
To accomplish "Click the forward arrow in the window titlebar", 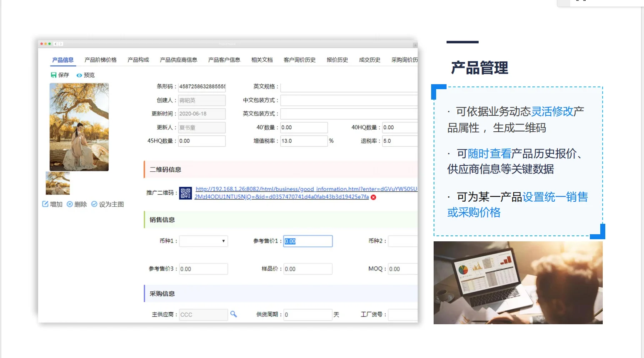I will 62,43.
